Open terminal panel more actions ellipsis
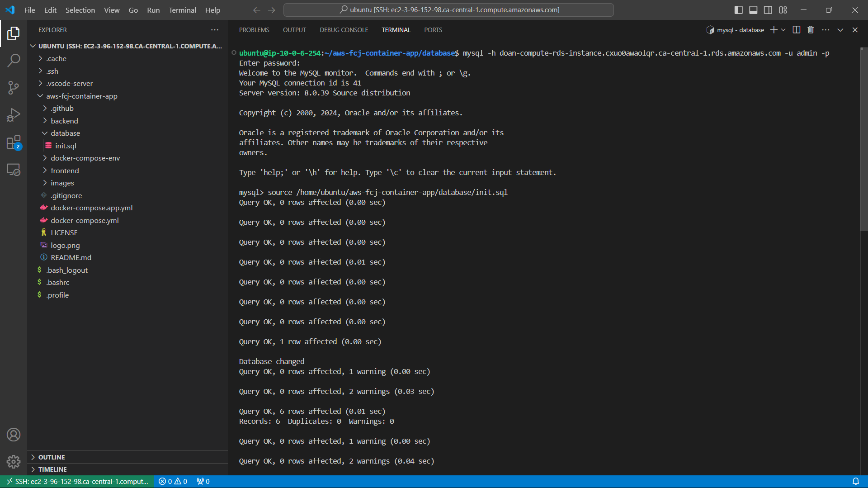The height and width of the screenshot is (488, 868). pos(826,30)
